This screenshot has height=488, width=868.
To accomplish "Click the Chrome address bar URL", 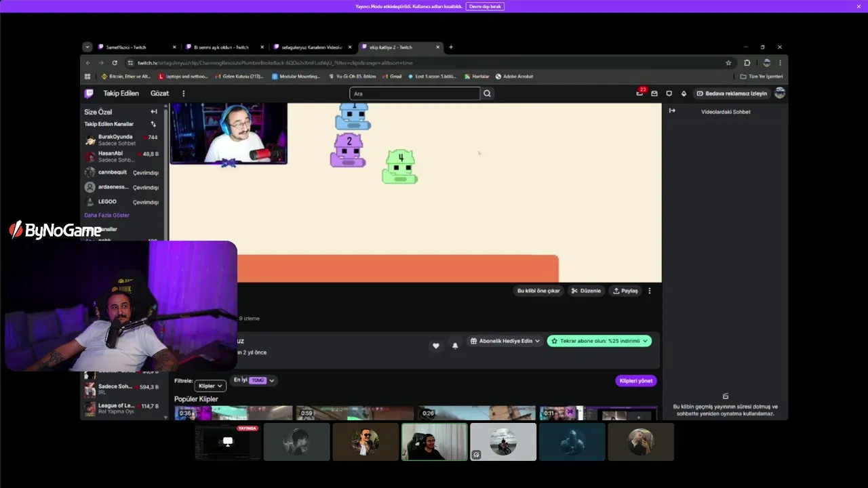I will pos(275,63).
